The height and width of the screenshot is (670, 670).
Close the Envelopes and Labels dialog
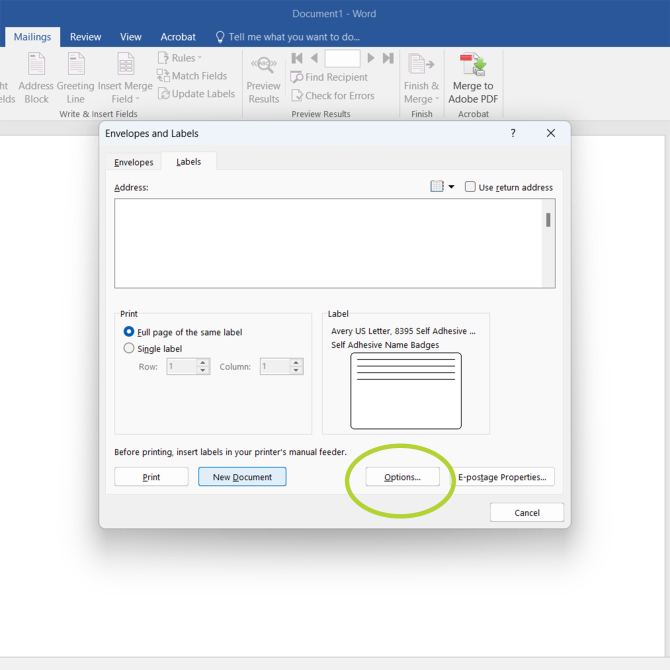tap(551, 133)
